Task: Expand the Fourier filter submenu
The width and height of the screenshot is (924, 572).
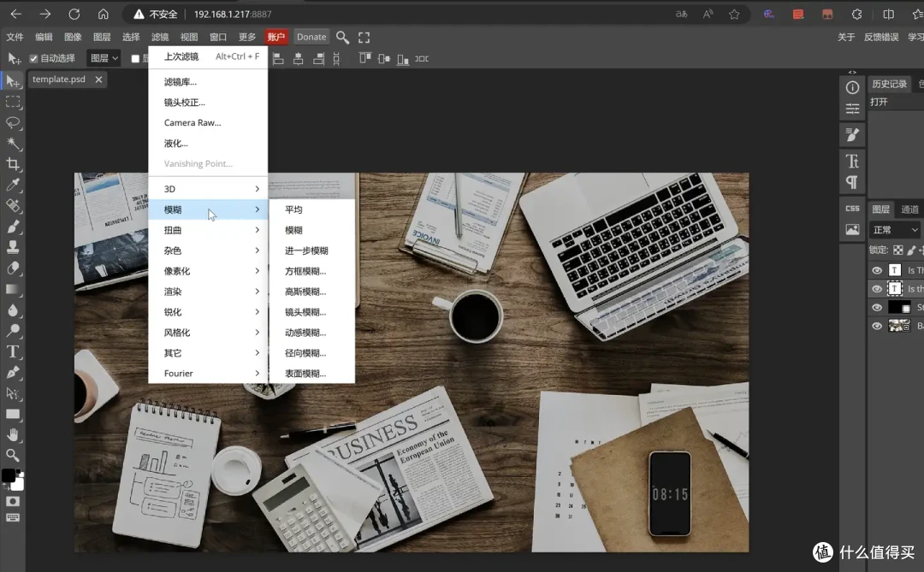Action: coord(208,374)
